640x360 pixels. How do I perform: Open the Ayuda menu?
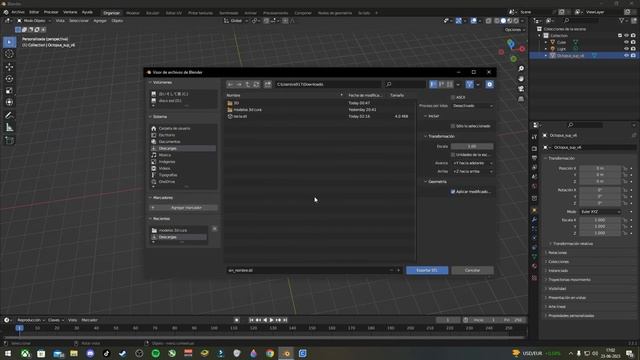87,12
